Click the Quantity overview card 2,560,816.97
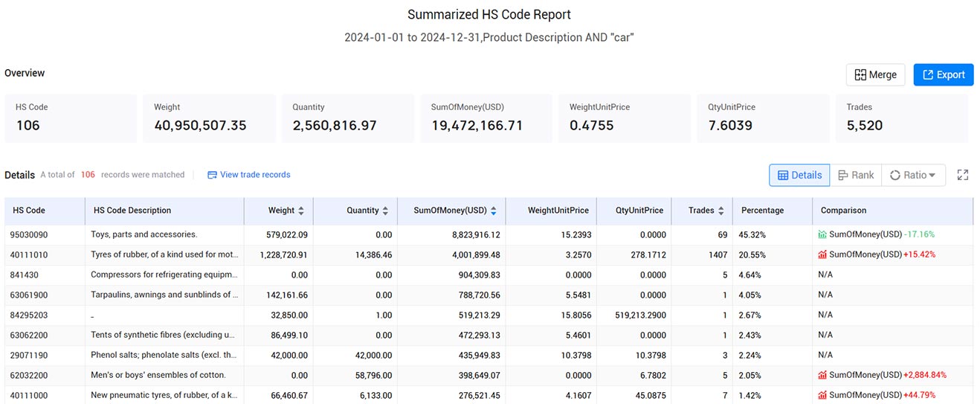 [x=348, y=118]
